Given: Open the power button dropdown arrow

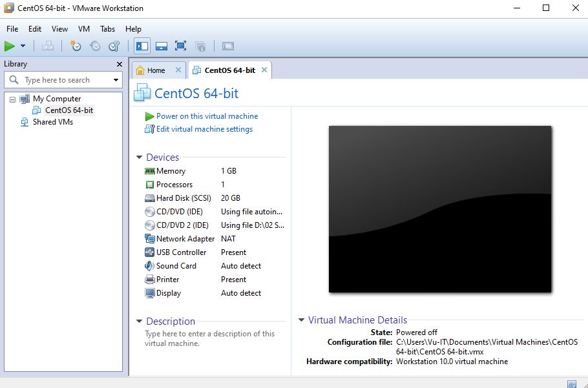Looking at the screenshot, I should click(x=22, y=46).
